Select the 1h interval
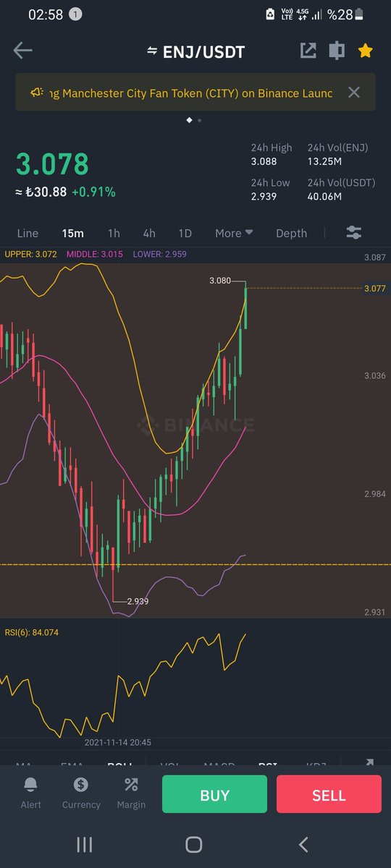This screenshot has width=391, height=868. [114, 233]
